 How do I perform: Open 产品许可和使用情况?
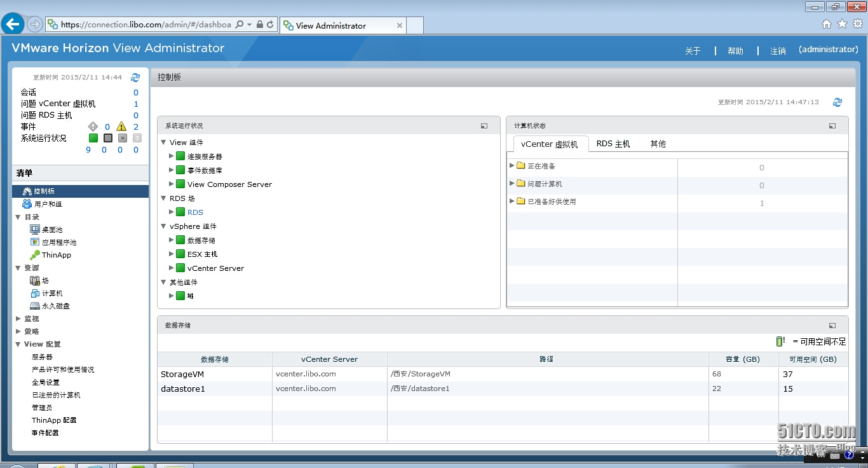point(63,369)
